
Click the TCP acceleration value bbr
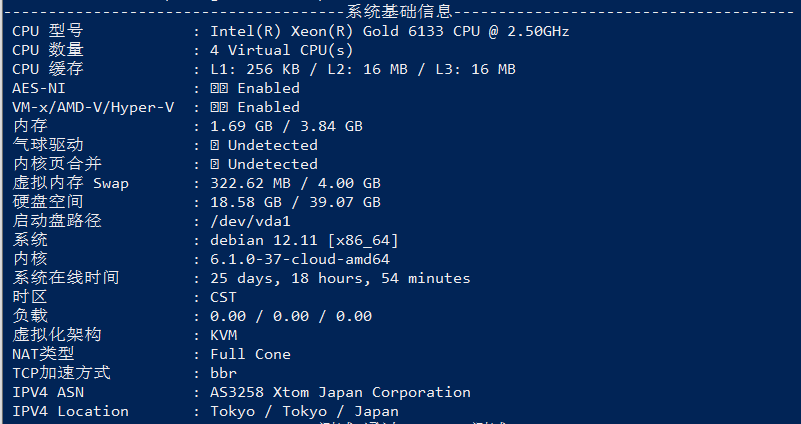(x=223, y=373)
